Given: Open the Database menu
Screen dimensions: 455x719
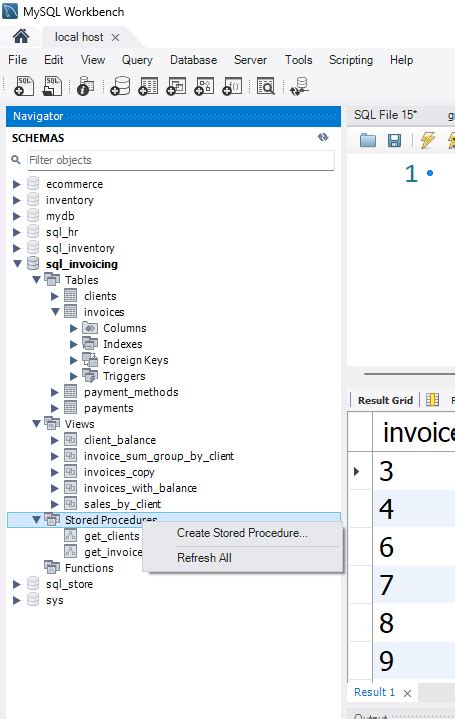Looking at the screenshot, I should click(x=194, y=60).
